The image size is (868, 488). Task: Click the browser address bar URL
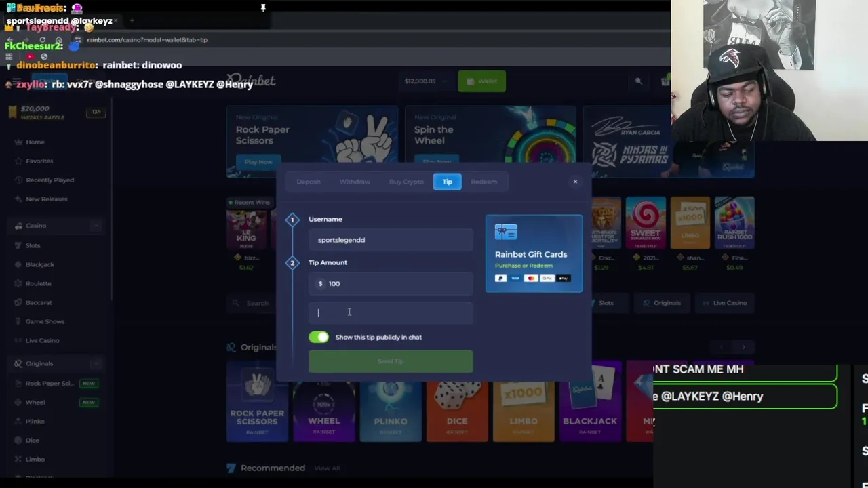point(147,39)
